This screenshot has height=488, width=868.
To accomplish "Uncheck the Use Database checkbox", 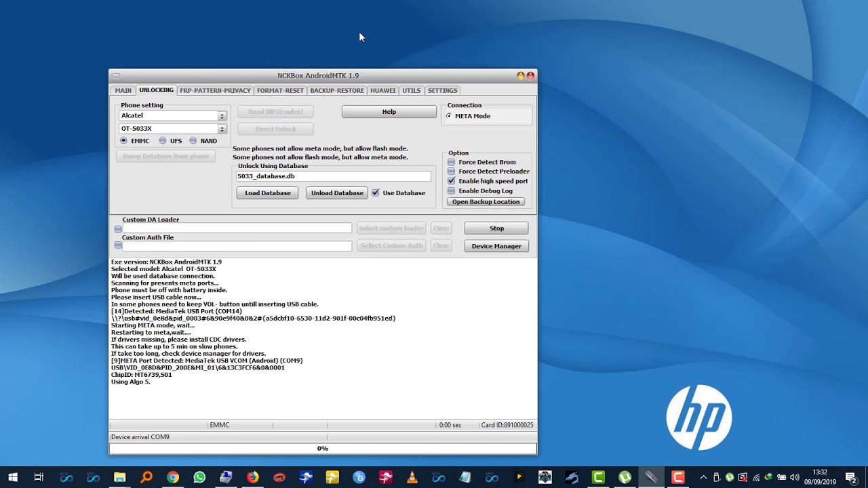I will [x=376, y=192].
